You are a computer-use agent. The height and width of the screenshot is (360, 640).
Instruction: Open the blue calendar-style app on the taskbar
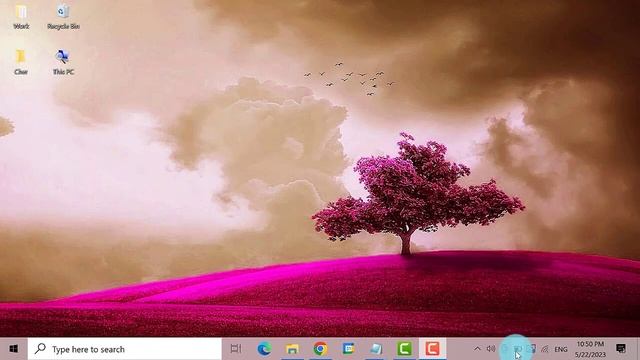pos(348,349)
